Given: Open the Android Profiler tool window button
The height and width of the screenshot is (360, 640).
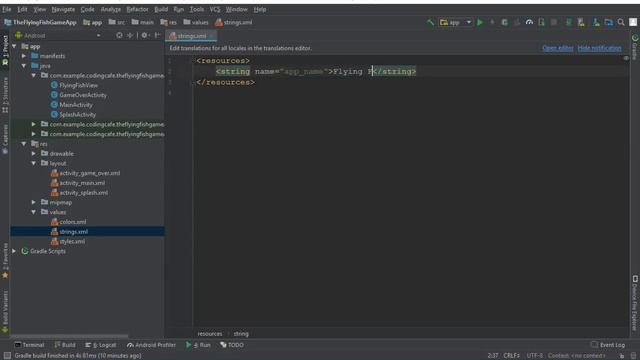Looking at the screenshot, I should pyautogui.click(x=151, y=345).
